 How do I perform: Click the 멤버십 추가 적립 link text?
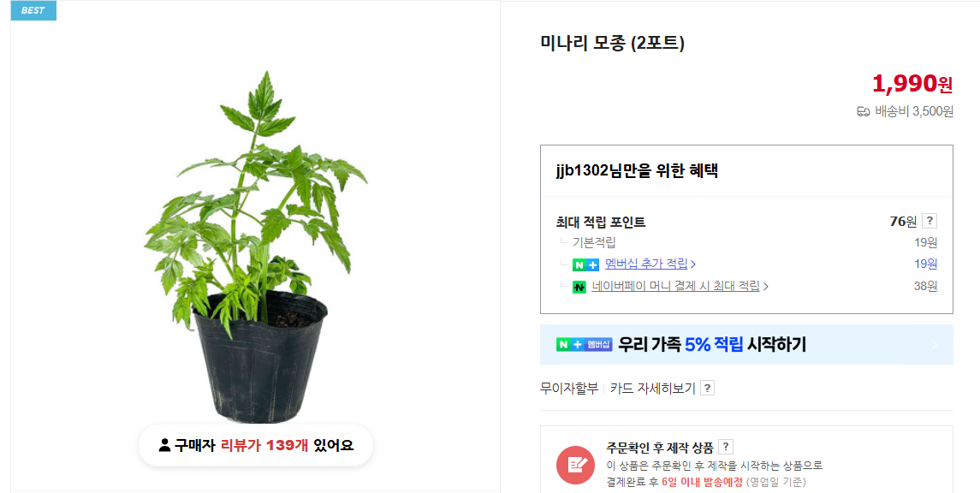click(647, 264)
